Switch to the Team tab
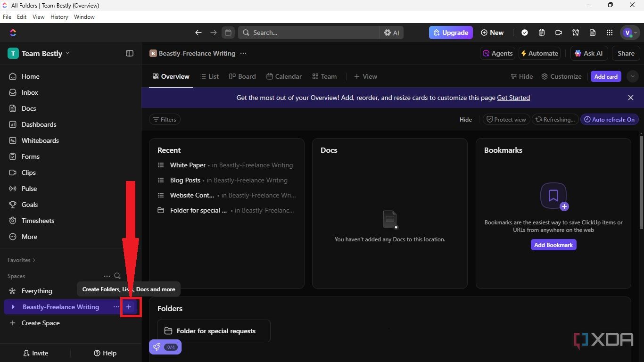 click(x=324, y=76)
